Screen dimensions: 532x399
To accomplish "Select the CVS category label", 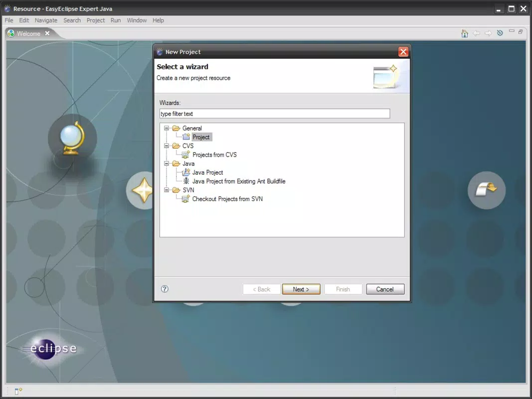I will tap(188, 146).
